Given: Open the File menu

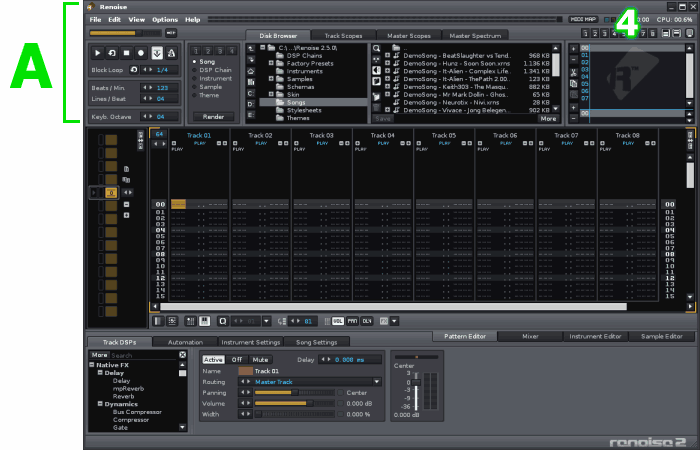Looking at the screenshot, I should pyautogui.click(x=95, y=20).
